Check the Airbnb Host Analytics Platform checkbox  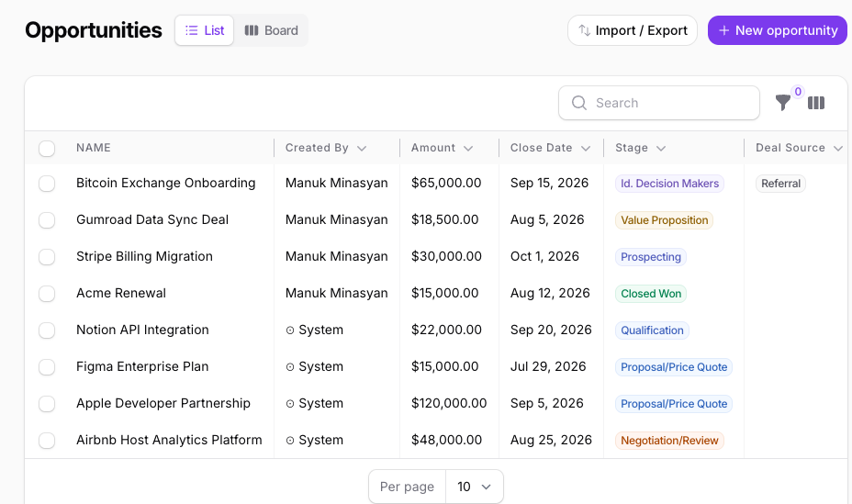coord(47,441)
